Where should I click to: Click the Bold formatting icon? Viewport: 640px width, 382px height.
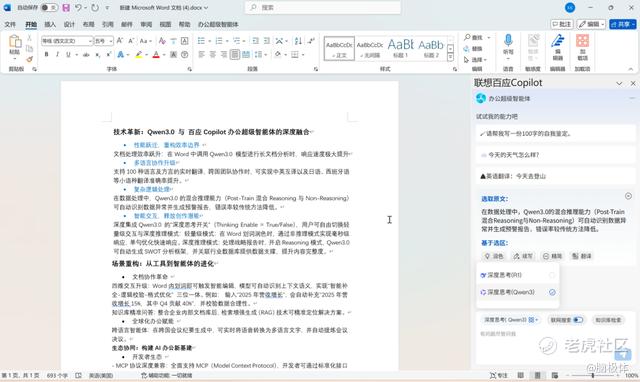click(47, 54)
